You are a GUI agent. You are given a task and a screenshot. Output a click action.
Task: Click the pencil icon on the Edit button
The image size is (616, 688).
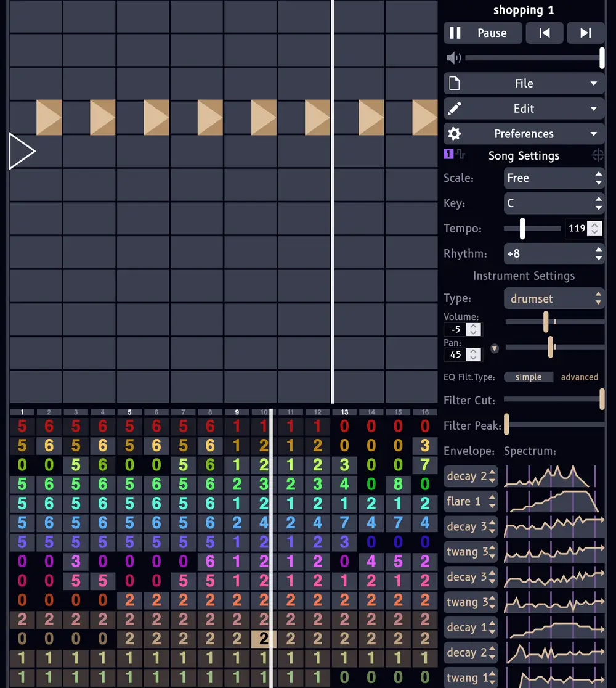(455, 109)
